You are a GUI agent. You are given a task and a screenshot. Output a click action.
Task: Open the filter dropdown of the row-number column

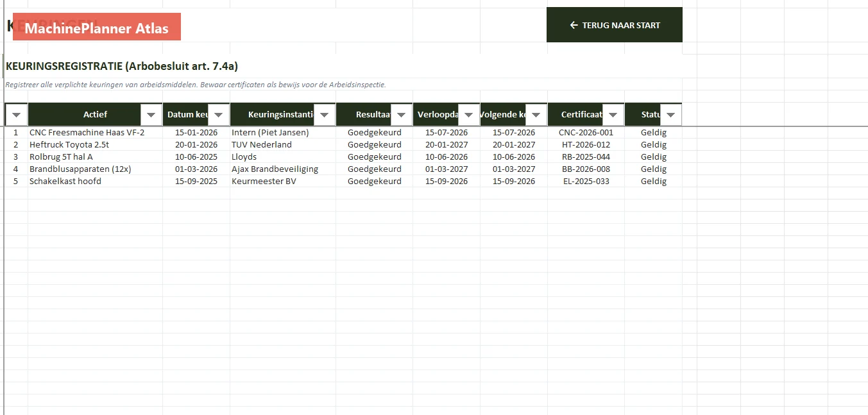tap(16, 115)
